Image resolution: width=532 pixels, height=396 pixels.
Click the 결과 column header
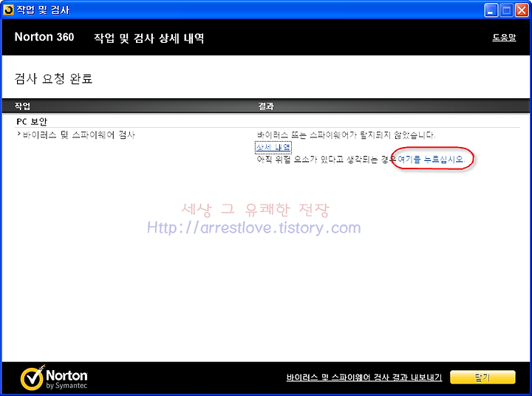[266, 106]
